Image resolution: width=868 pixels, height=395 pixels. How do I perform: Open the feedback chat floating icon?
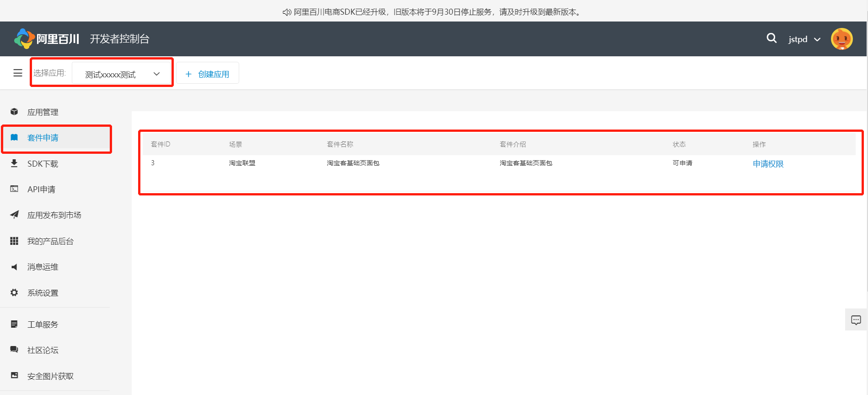pos(856,320)
